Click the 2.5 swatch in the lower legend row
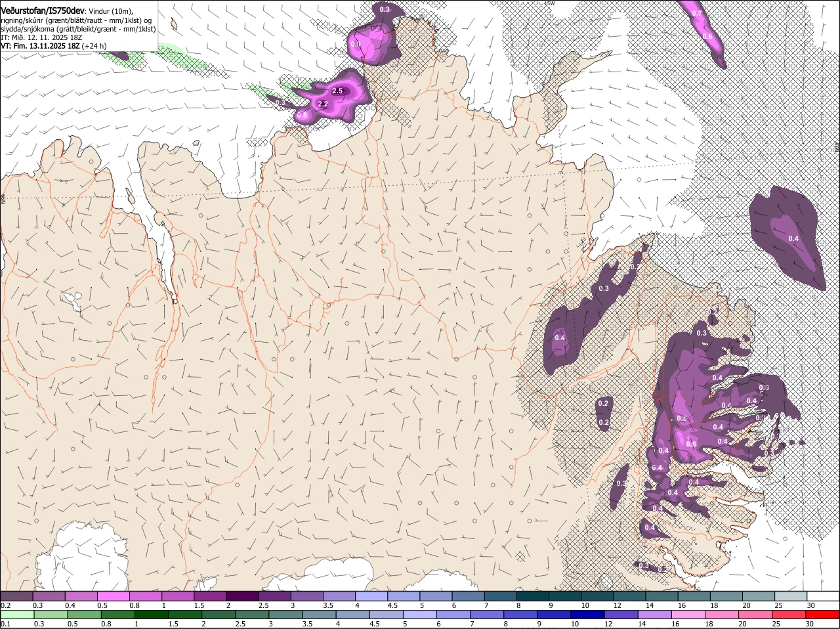The image size is (840, 629). point(253,615)
